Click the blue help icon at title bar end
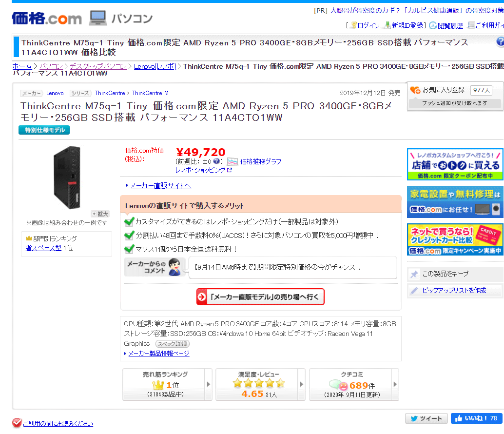 tap(500, 42)
